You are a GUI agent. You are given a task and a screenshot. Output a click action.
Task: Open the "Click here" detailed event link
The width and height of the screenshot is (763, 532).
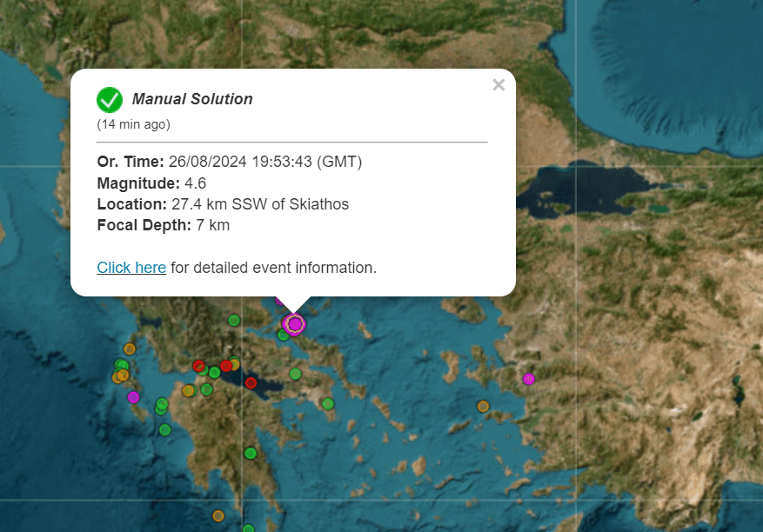[x=131, y=268]
